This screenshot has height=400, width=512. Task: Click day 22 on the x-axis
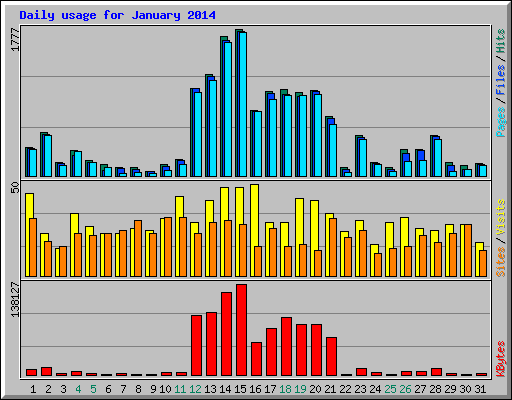(345, 389)
